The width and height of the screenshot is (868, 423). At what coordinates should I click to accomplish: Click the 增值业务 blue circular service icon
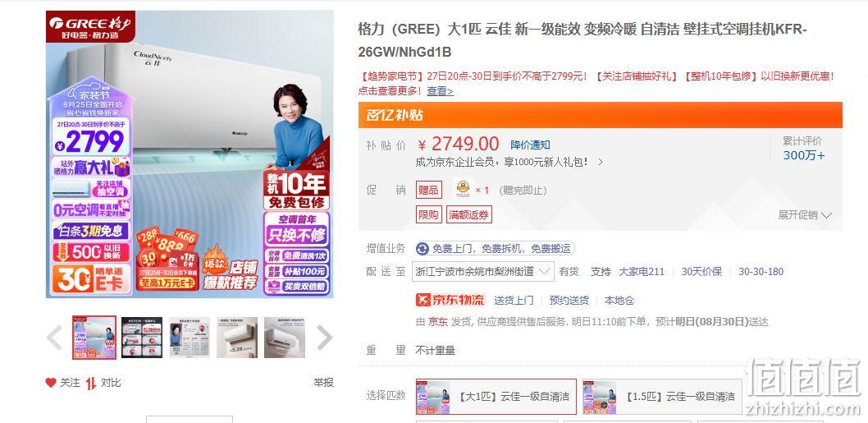coord(423,249)
